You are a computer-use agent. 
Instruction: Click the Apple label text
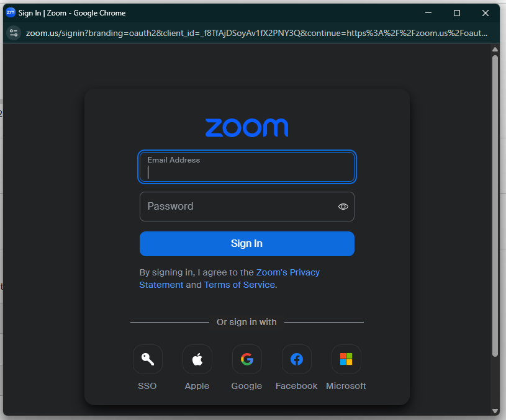click(x=197, y=386)
